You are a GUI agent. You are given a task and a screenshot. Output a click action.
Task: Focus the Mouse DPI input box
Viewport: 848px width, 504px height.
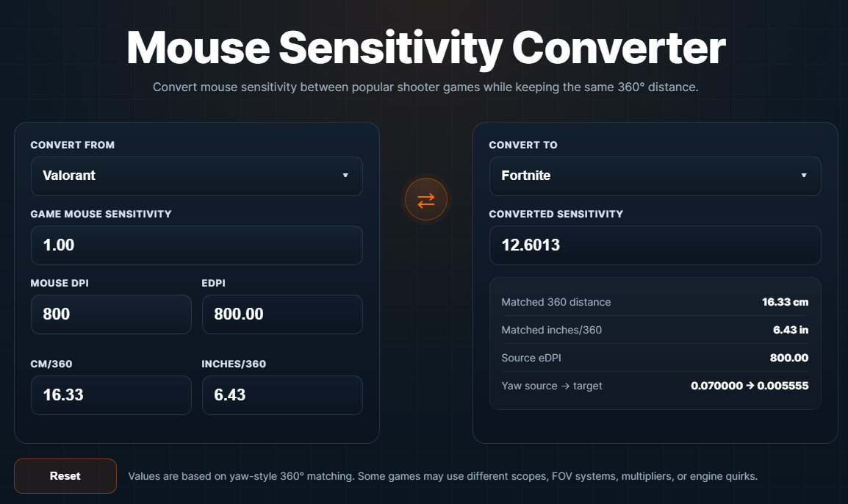pos(111,314)
